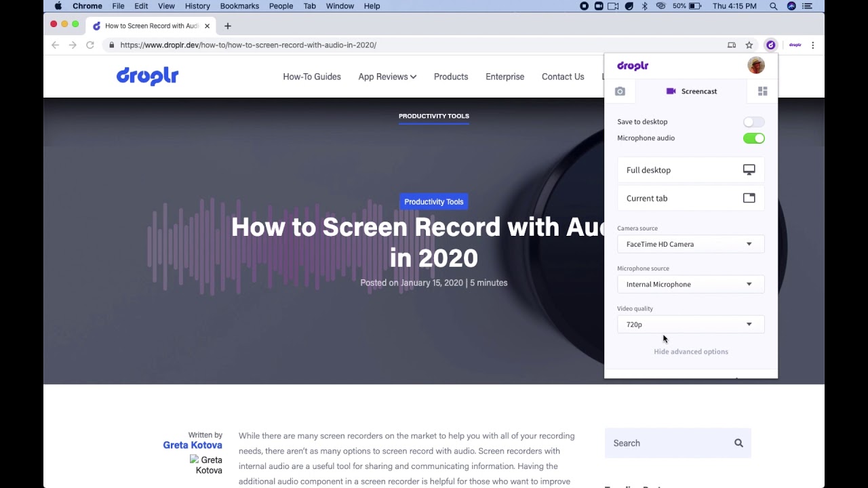
Task: Open Spotlight search in menu bar
Action: point(773,6)
